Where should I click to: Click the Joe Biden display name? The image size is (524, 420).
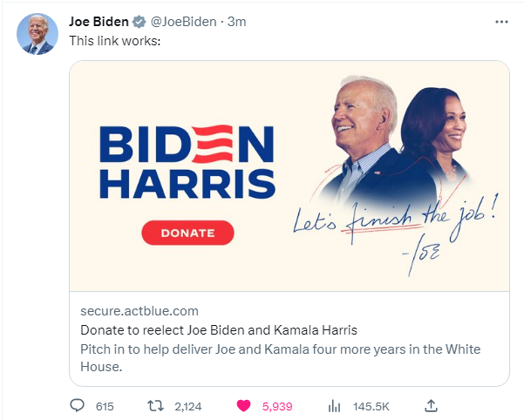99,22
